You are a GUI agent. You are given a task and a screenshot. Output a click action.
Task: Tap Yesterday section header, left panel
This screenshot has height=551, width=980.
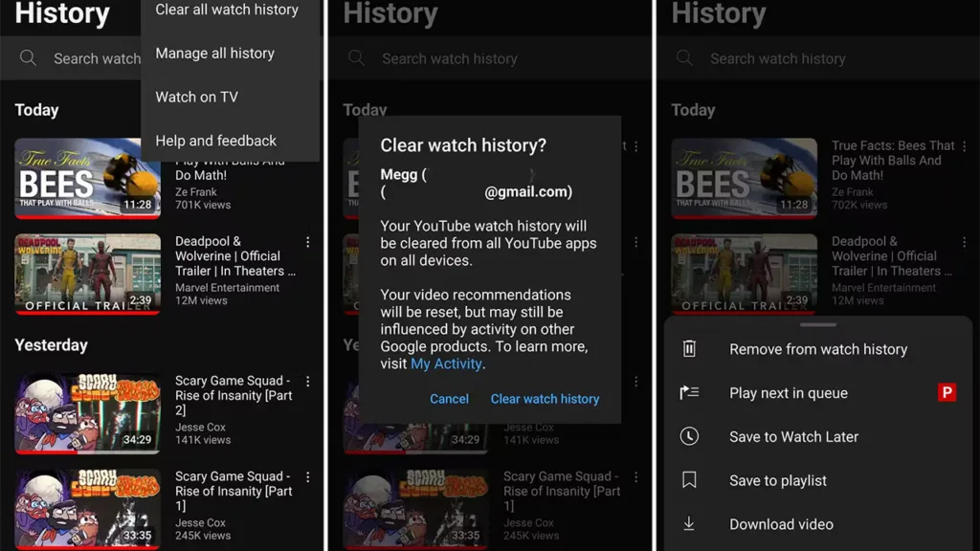[52, 345]
